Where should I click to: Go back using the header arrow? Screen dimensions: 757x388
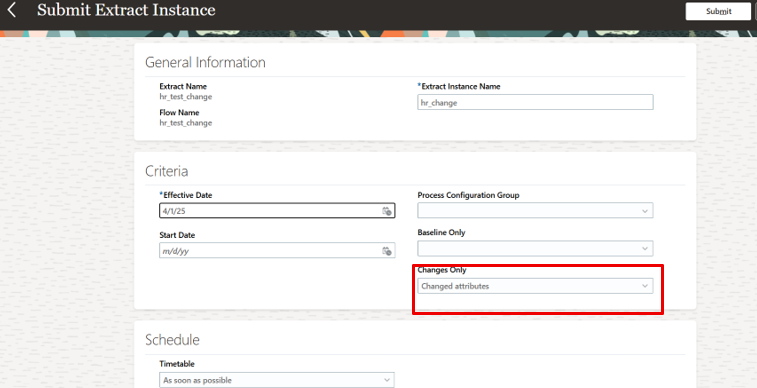12,10
